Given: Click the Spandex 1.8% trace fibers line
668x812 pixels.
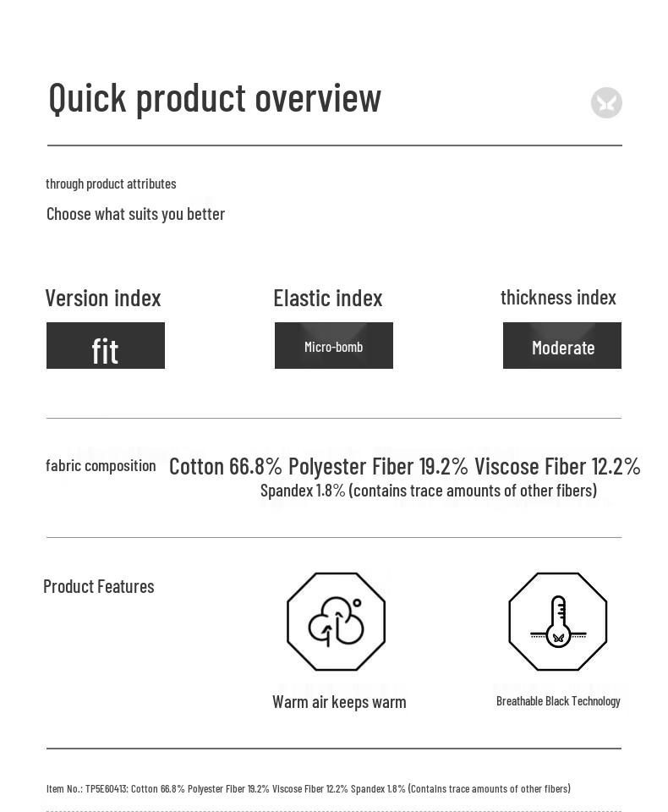Looking at the screenshot, I should (x=429, y=491).
